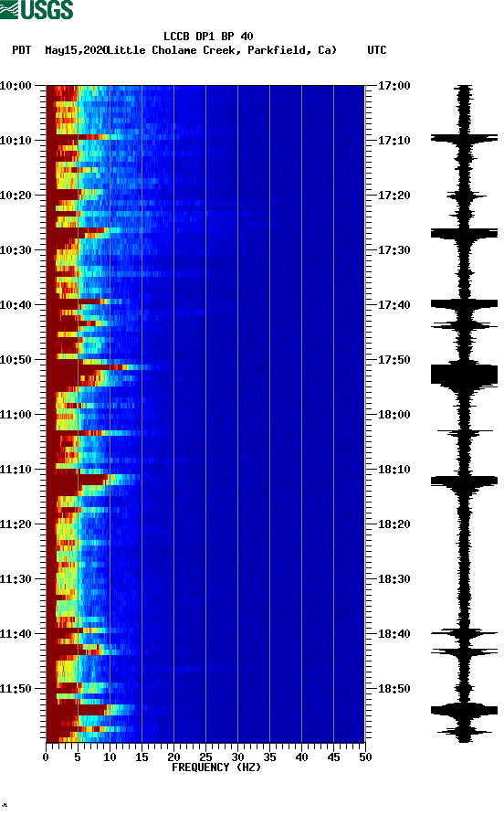
Task: Click the '15' frequency axis tick label
Action: pyautogui.click(x=142, y=757)
